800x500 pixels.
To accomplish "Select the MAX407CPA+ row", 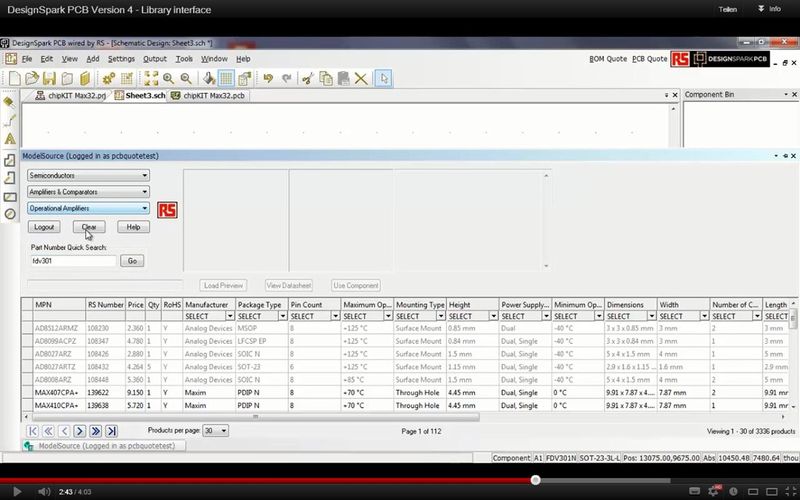I will click(x=406, y=393).
